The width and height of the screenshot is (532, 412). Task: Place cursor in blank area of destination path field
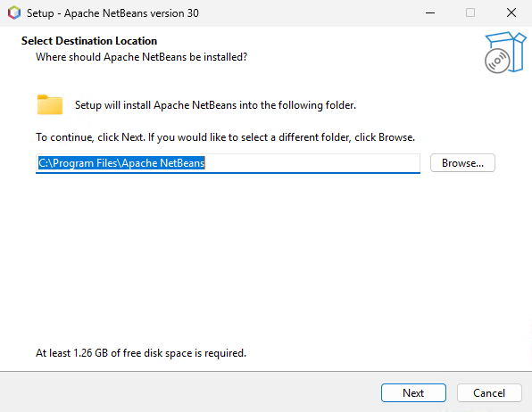tap(312, 163)
